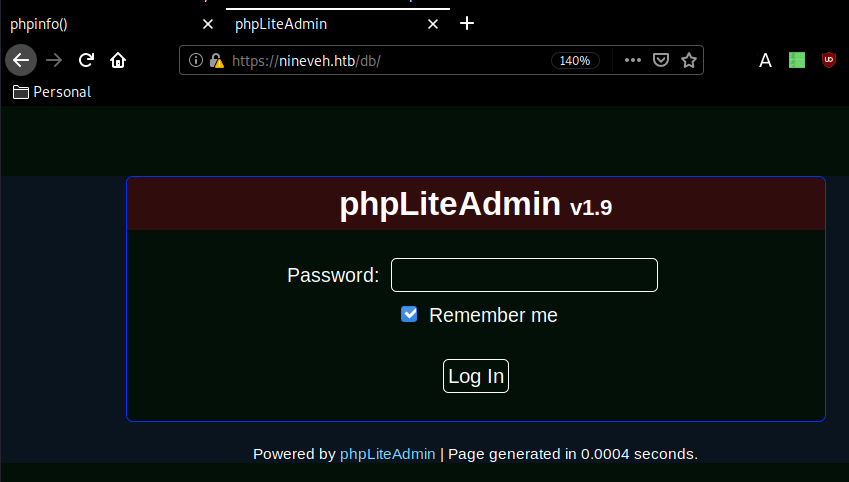
Task: Close the phpLiteAdmin tab
Action: tap(432, 24)
